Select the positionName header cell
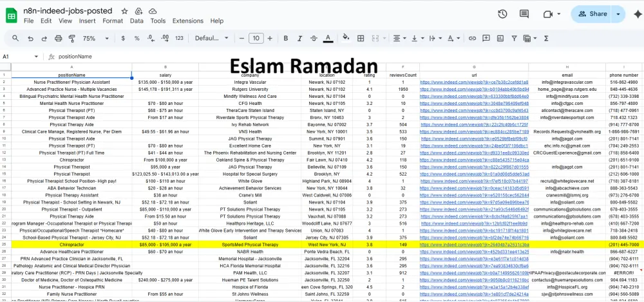 [71, 75]
